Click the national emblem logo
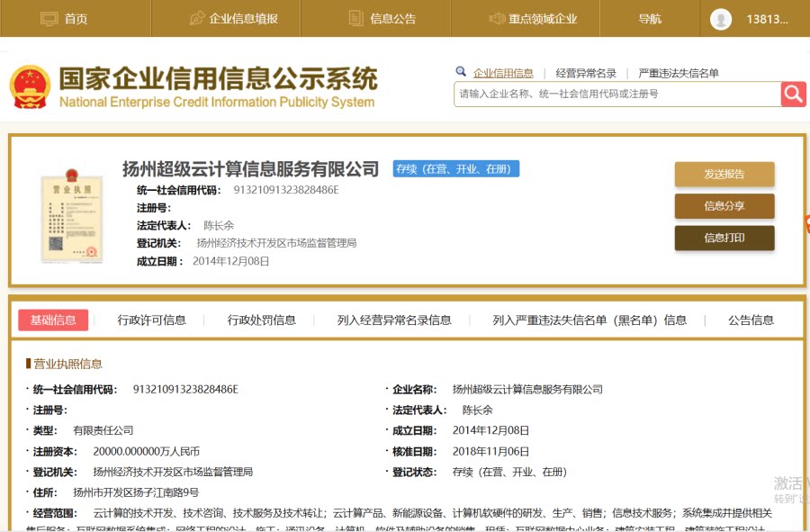810x532 pixels. [30, 86]
